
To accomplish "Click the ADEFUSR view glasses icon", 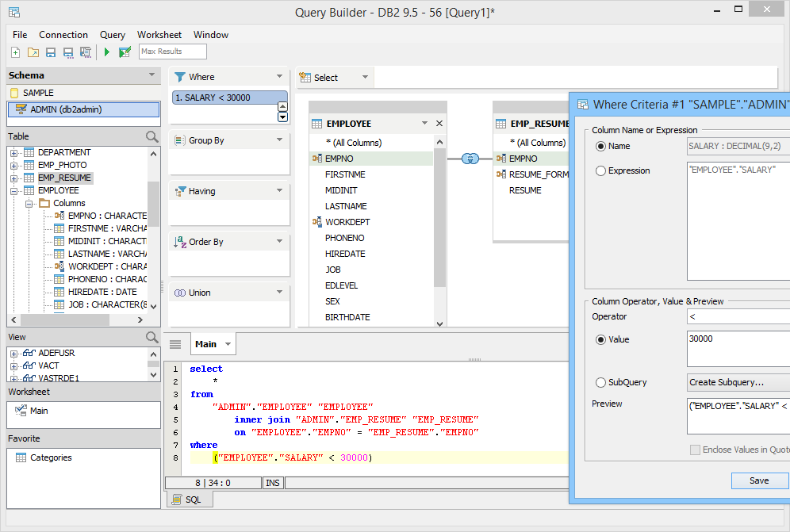I will pyautogui.click(x=29, y=353).
